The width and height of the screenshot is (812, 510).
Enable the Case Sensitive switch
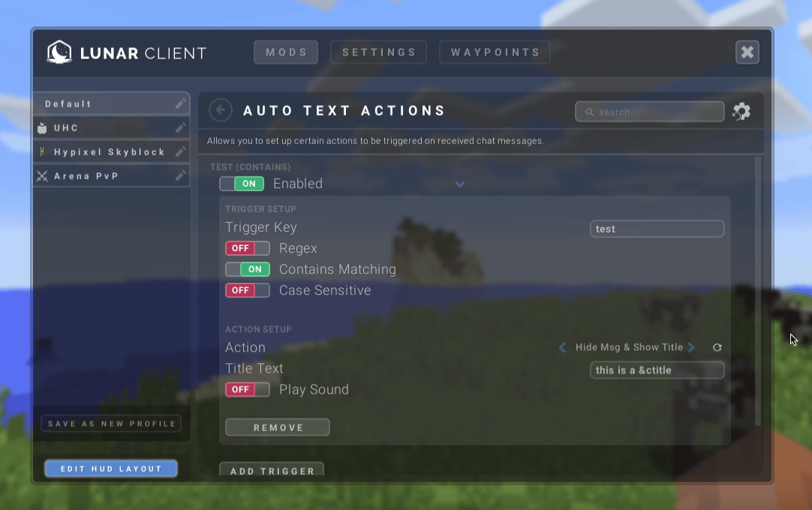[x=247, y=290]
